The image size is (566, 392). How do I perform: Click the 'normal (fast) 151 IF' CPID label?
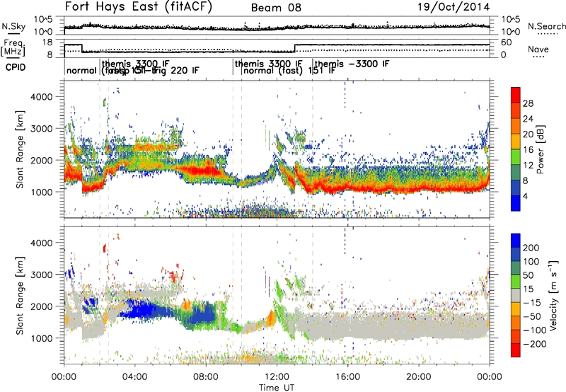point(289,71)
